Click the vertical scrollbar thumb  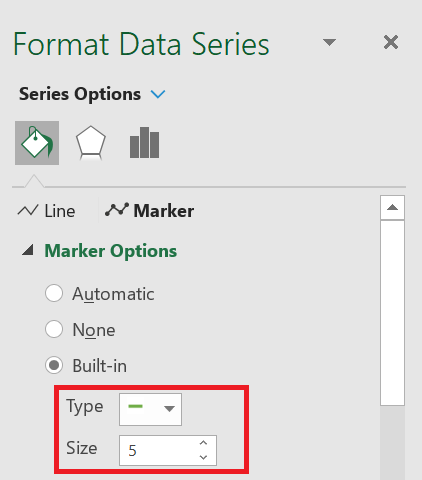coord(392,313)
